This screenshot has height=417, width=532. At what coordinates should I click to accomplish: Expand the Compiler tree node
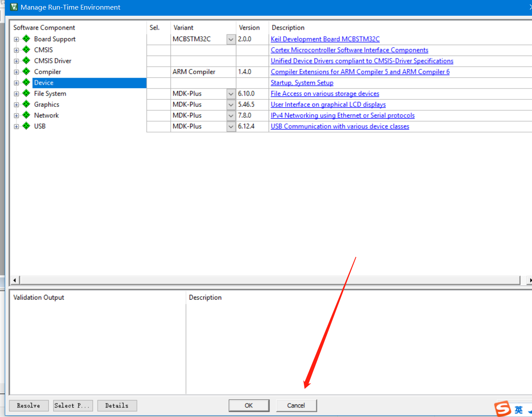click(17, 72)
